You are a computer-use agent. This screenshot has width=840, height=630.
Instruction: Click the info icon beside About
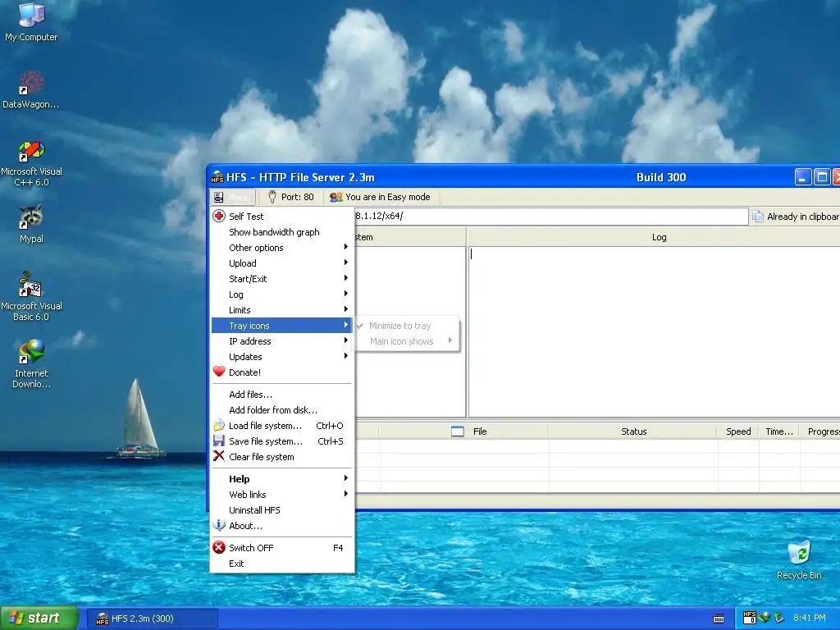tap(219, 526)
